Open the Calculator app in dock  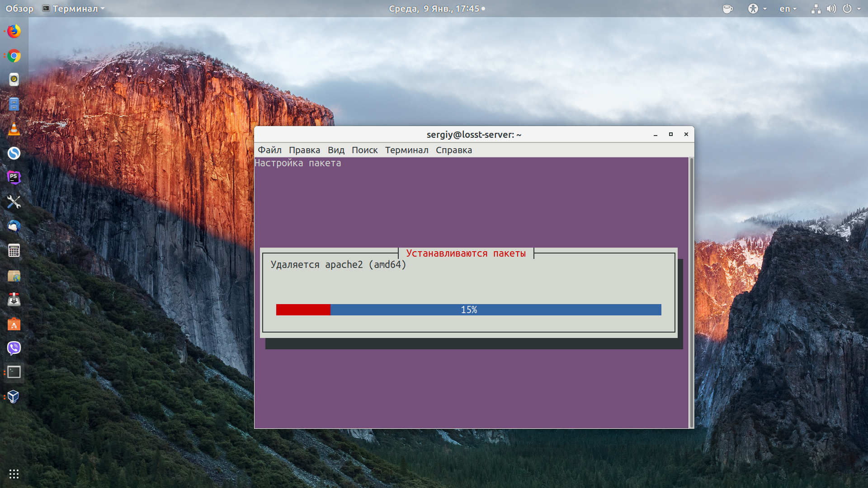coord(14,250)
